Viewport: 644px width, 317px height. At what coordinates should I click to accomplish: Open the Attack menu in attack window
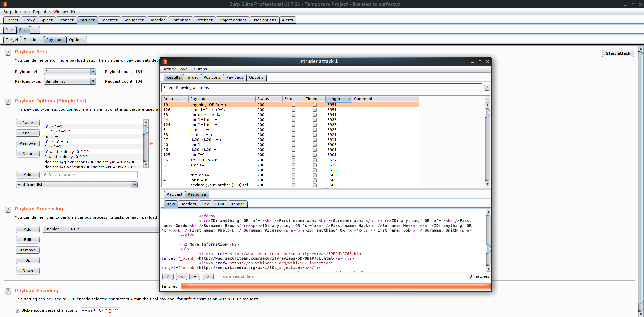tap(169, 69)
